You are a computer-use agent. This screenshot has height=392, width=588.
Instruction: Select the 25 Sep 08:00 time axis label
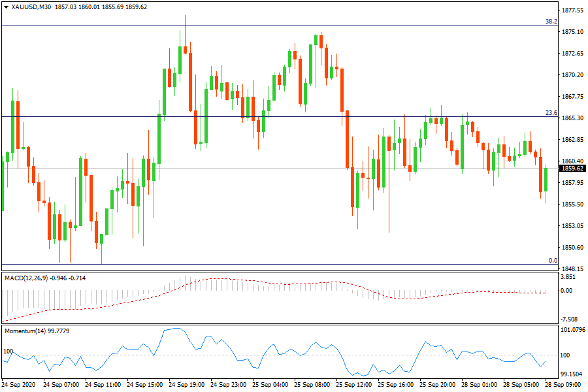[314, 385]
